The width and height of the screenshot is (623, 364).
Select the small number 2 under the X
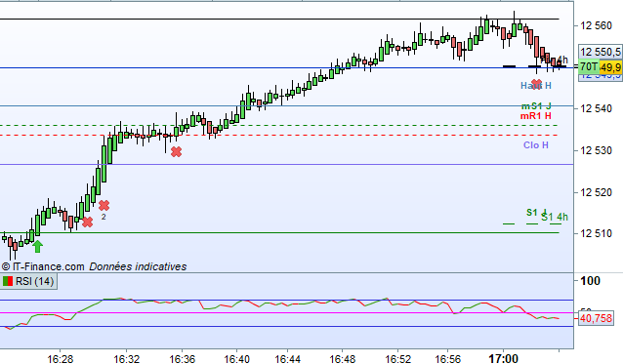[x=104, y=217]
